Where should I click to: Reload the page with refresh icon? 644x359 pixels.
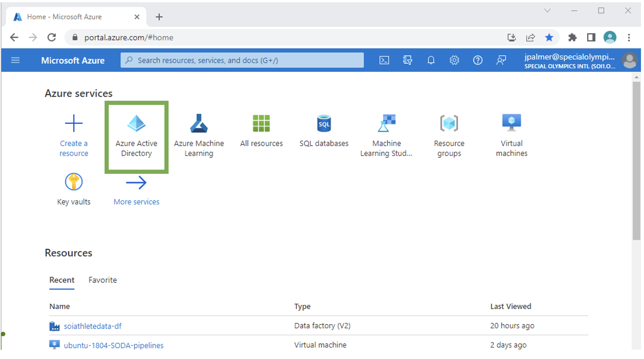pyautogui.click(x=52, y=37)
